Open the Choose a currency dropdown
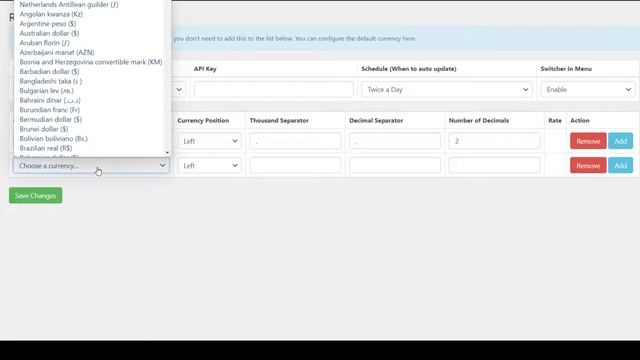Screen dimensions: 640x360 pyautogui.click(x=91, y=166)
